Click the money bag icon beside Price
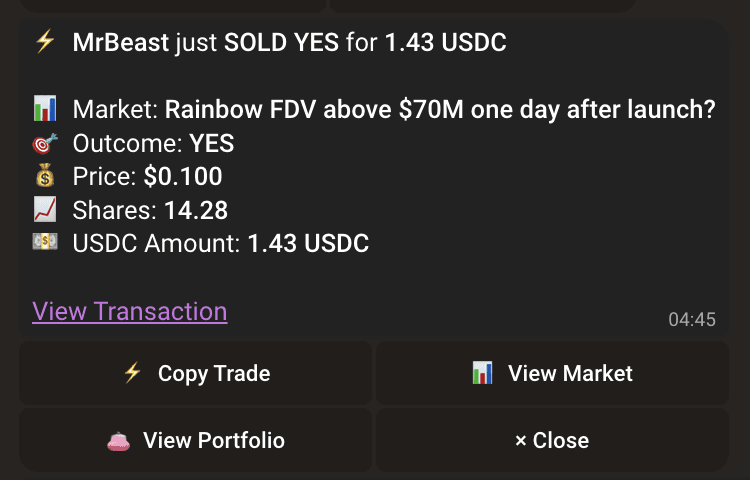Image resolution: width=750 pixels, height=480 pixels. click(44, 177)
